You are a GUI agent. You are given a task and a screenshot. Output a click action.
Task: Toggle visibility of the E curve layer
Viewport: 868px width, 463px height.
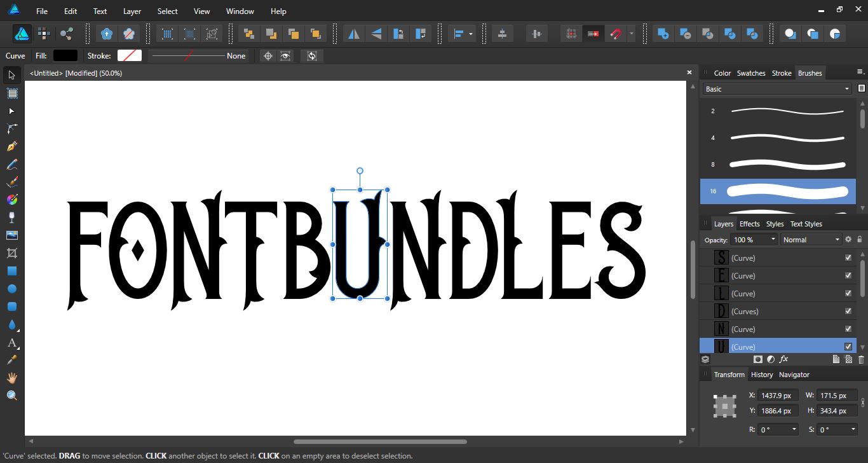(x=848, y=275)
